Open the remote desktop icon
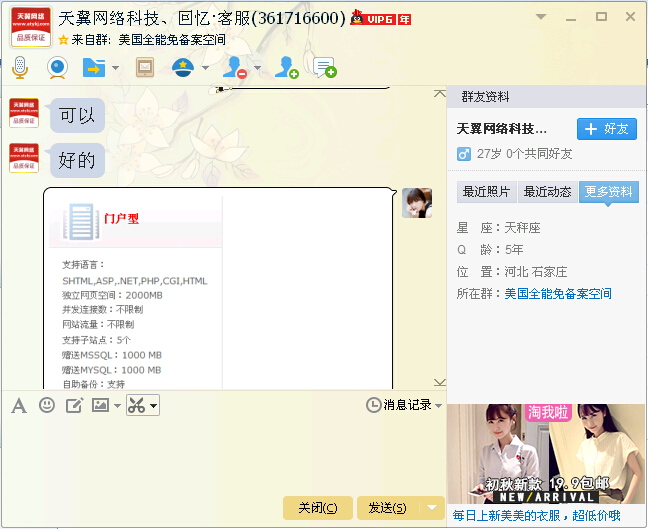The image size is (648, 529). (x=145, y=68)
